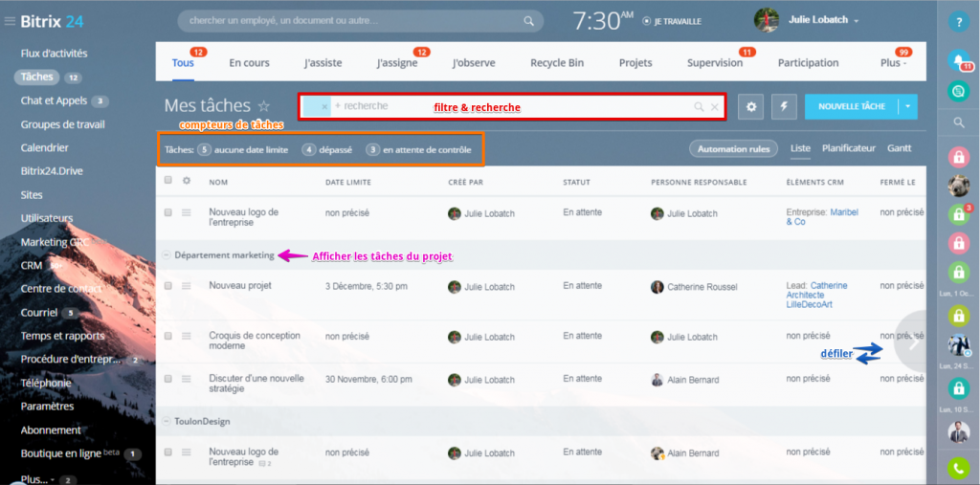Image resolution: width=980 pixels, height=485 pixels.
Task: Filter by dépassé counter
Action: [x=327, y=150]
